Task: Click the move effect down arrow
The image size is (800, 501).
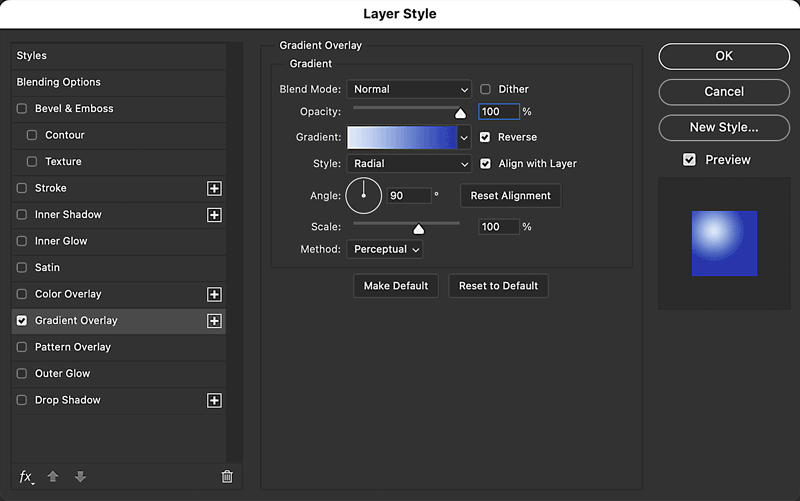Action: click(80, 477)
